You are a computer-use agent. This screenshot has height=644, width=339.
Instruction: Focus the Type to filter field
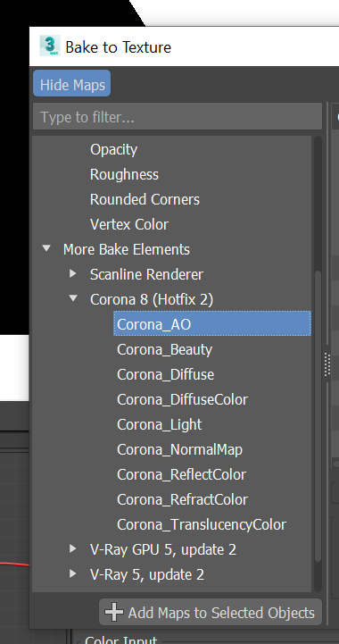pos(178,118)
